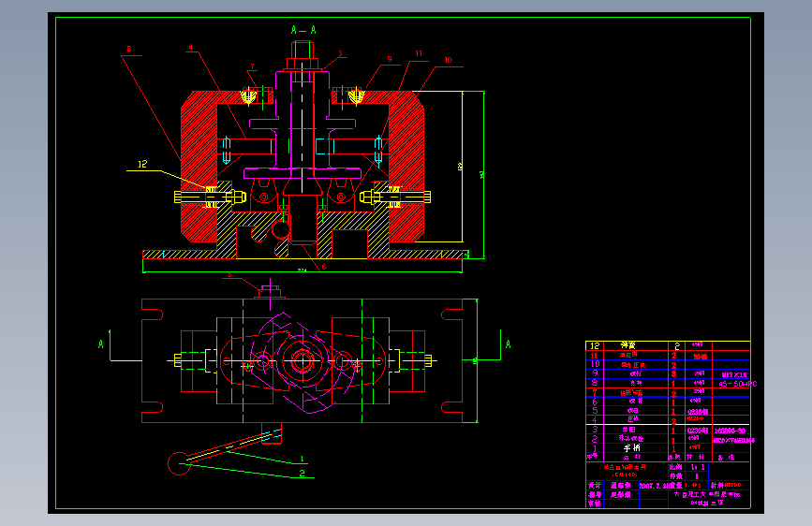Select yellow callout 12 beside left bolt
The height and width of the screenshot is (526, 812).
tap(142, 164)
